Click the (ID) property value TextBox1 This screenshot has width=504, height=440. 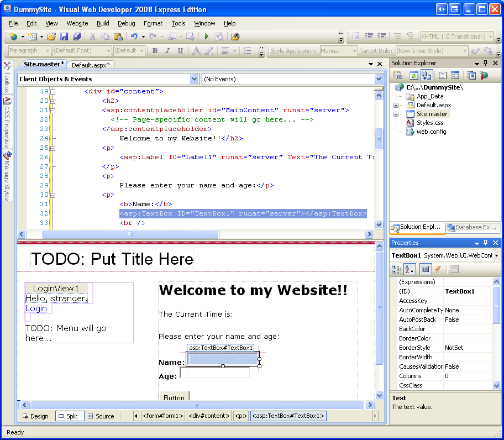point(468,291)
